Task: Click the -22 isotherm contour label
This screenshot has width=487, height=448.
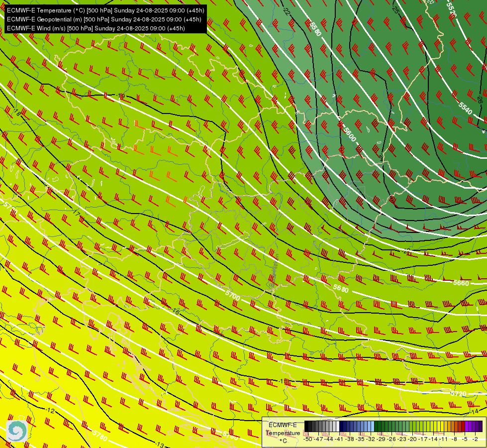Action: click(287, 11)
